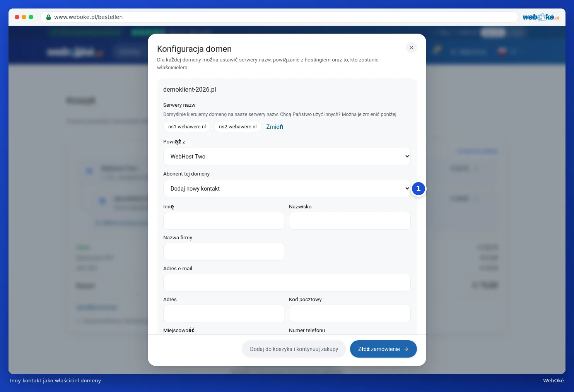The height and width of the screenshot is (392, 574).
Task: Select the ns1.webawere.nl nameserver chip
Action: pyautogui.click(x=187, y=127)
